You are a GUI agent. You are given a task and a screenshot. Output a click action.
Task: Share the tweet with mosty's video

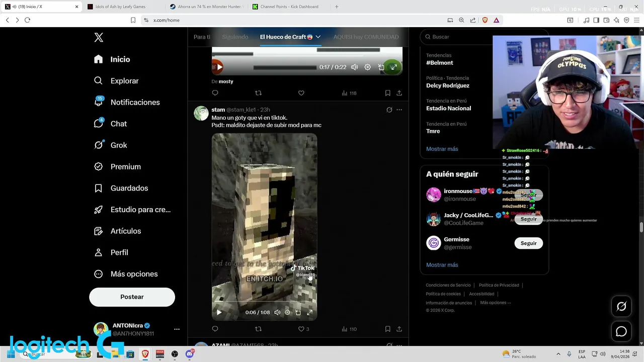(399, 93)
